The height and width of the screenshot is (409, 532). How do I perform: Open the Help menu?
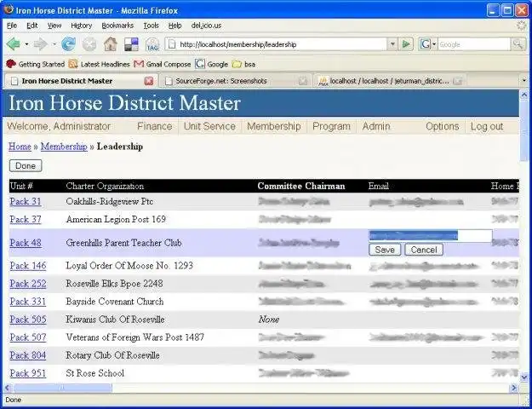coord(174,26)
